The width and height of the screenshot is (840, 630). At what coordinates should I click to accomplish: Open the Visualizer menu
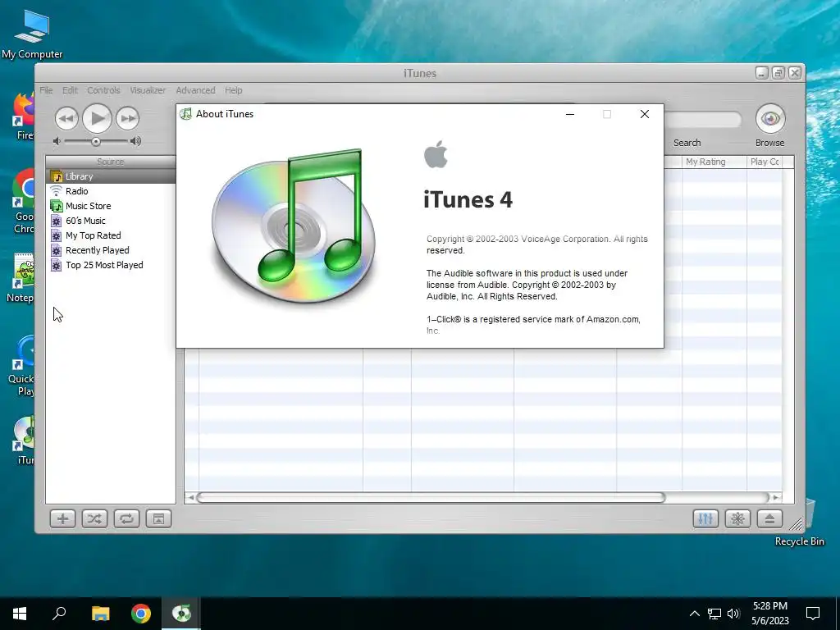click(x=148, y=90)
